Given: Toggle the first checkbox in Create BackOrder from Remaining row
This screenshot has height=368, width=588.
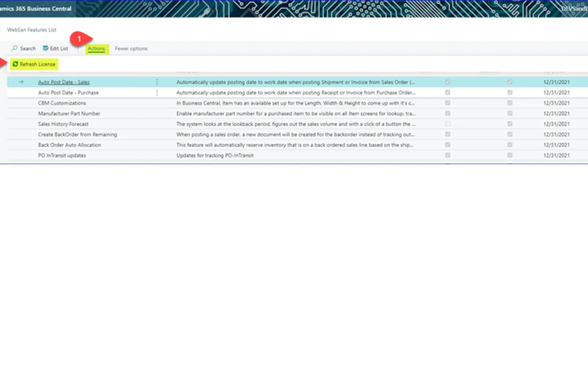Looking at the screenshot, I should [x=448, y=134].
